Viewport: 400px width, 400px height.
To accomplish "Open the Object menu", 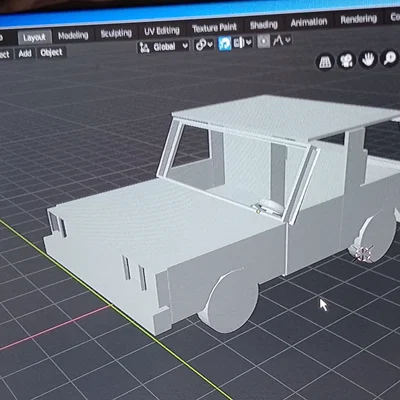I will (51, 52).
